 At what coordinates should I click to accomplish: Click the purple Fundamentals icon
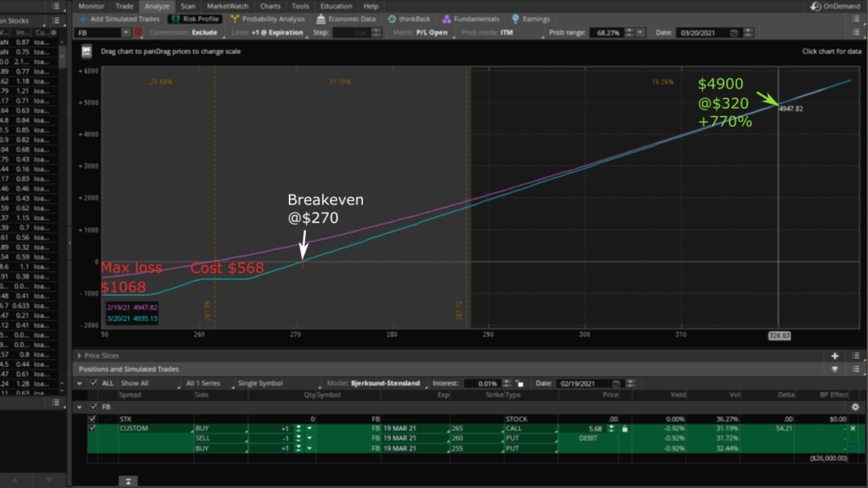(446, 19)
